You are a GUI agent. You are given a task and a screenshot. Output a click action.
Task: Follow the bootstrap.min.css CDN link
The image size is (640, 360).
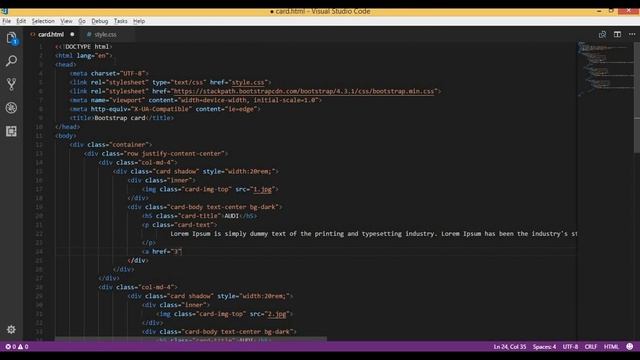click(304, 91)
